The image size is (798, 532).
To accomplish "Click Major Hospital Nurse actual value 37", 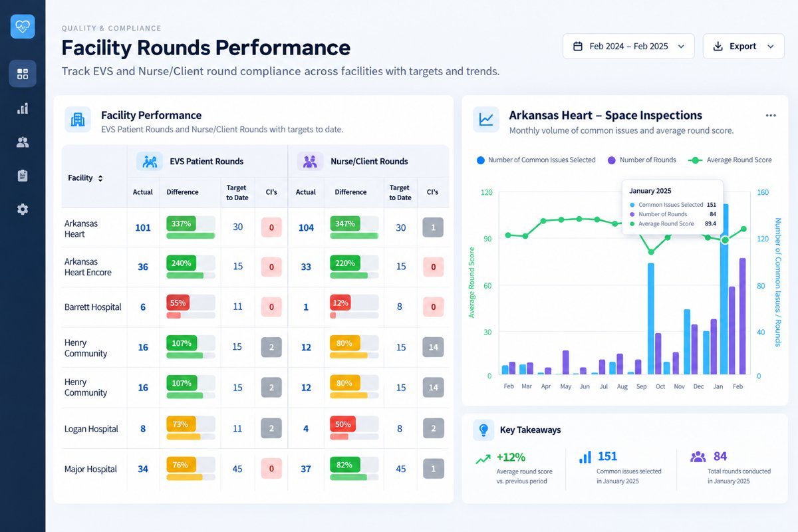I will coord(306,469).
